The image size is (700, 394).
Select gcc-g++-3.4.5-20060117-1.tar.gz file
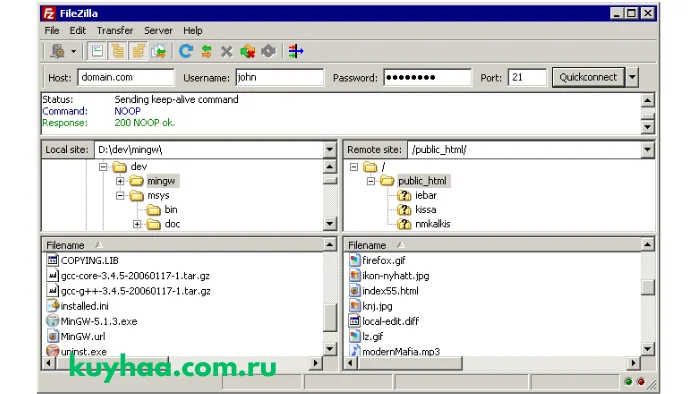coord(136,291)
